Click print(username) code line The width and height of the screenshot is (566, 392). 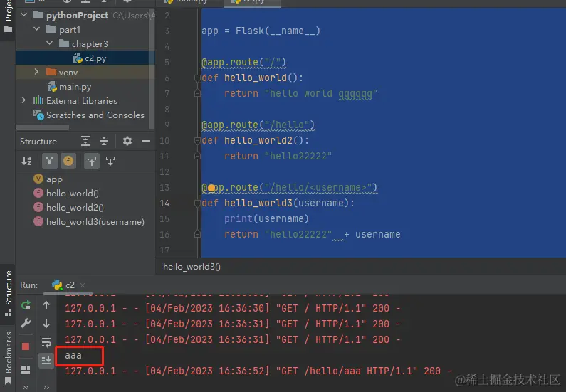point(266,219)
